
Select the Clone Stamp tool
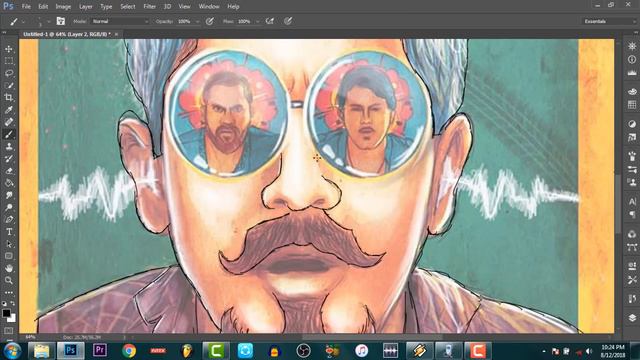(9, 146)
